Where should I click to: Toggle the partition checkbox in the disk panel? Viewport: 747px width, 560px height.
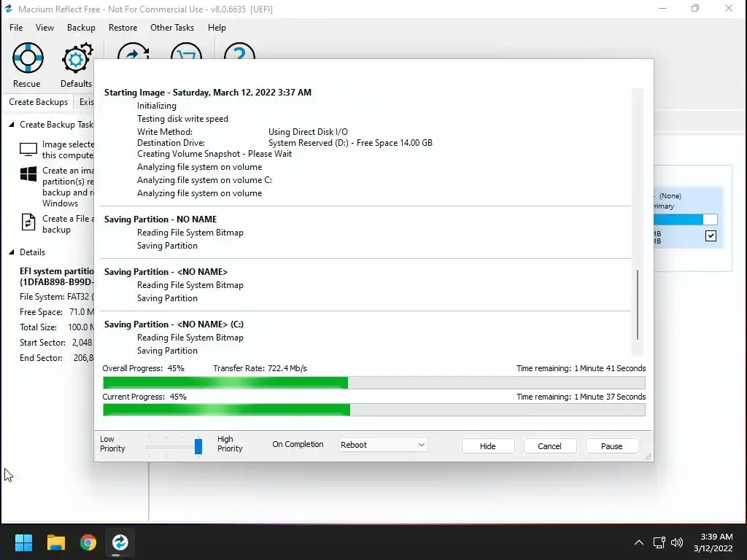[711, 236]
